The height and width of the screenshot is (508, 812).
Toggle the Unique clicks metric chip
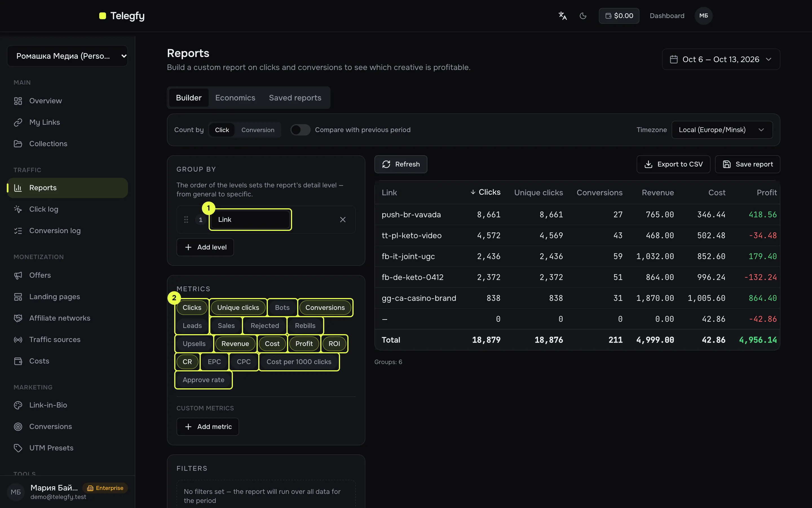(x=238, y=308)
